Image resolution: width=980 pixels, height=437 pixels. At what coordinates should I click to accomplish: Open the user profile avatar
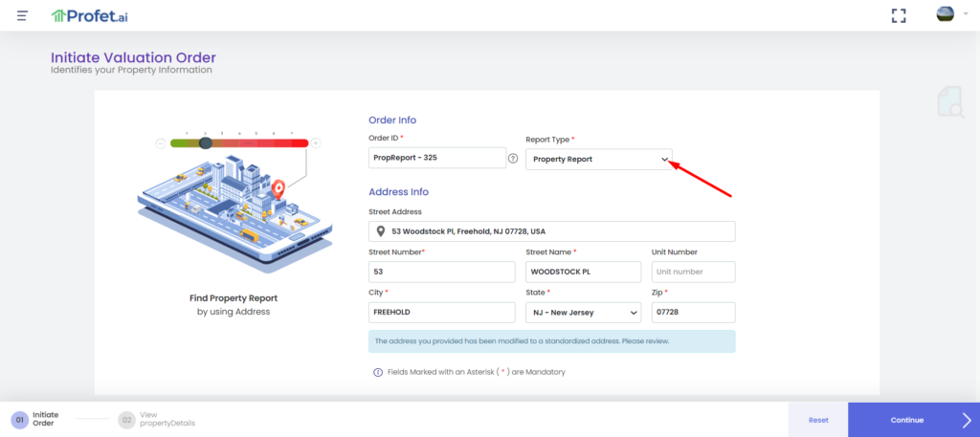coord(945,14)
